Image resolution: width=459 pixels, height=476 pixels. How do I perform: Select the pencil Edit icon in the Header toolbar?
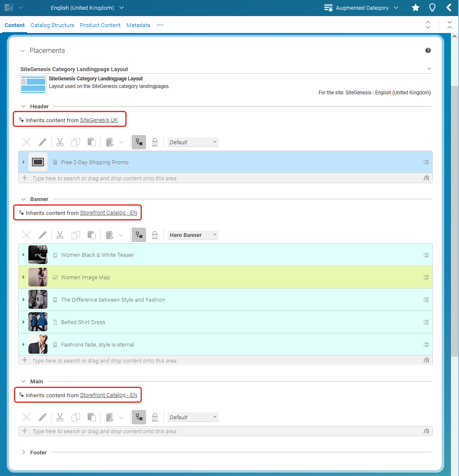coord(42,142)
